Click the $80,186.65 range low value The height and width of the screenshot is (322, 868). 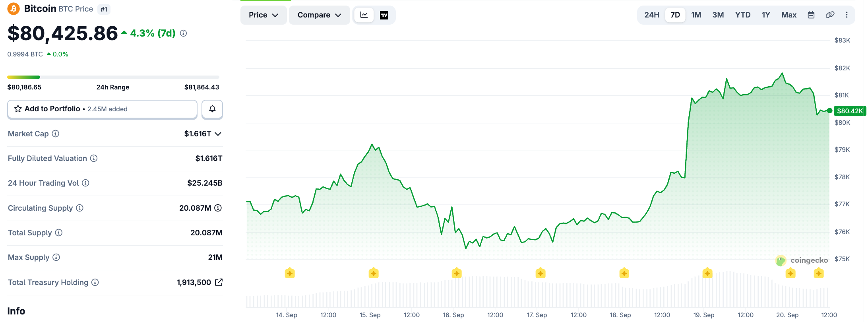(x=24, y=87)
